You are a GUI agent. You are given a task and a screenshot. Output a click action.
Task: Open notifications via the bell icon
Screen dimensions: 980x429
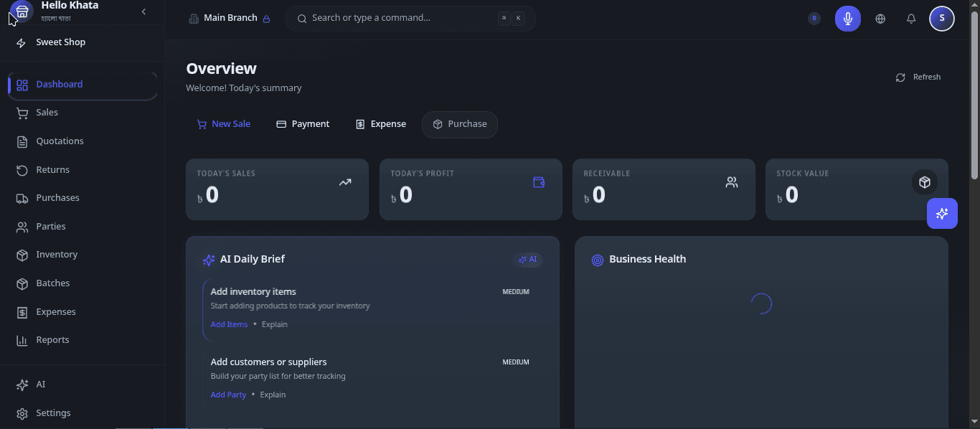tap(911, 19)
